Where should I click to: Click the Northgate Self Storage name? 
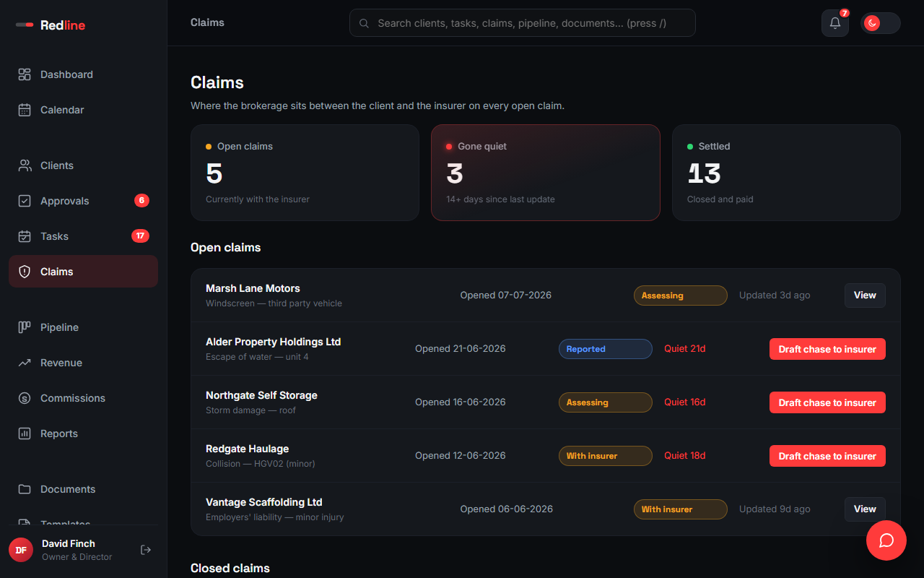[261, 395]
